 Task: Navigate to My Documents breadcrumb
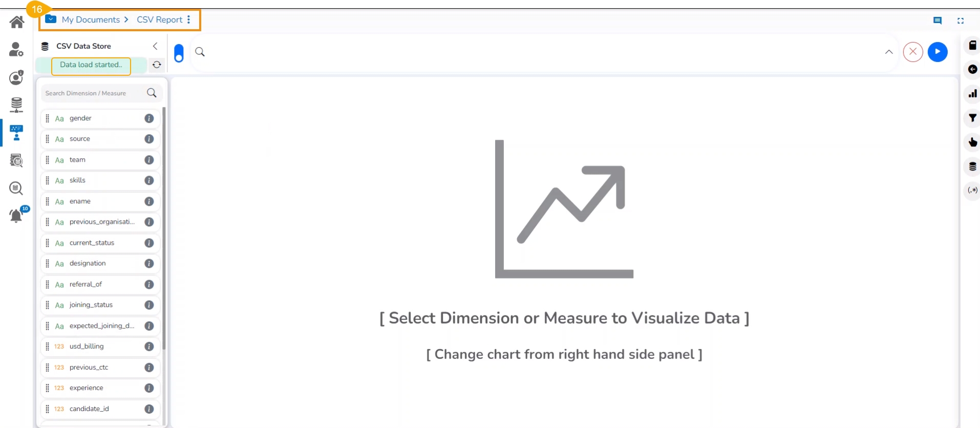point(91,19)
